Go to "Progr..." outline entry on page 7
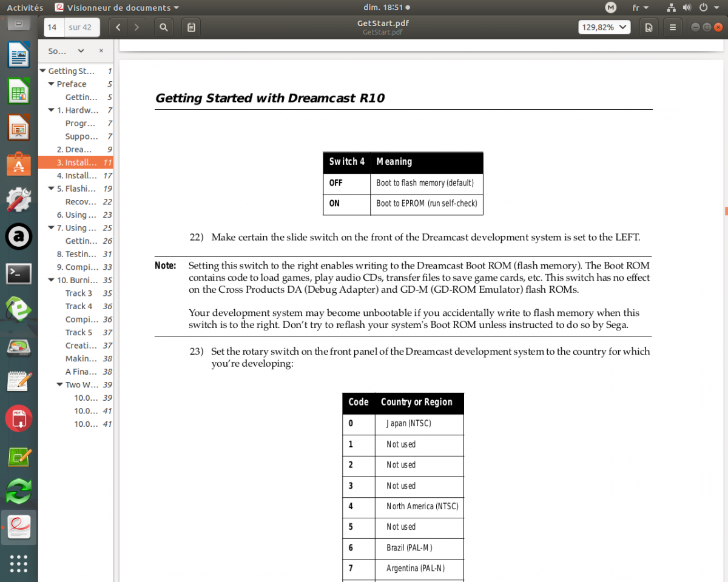728x582 pixels. point(76,123)
